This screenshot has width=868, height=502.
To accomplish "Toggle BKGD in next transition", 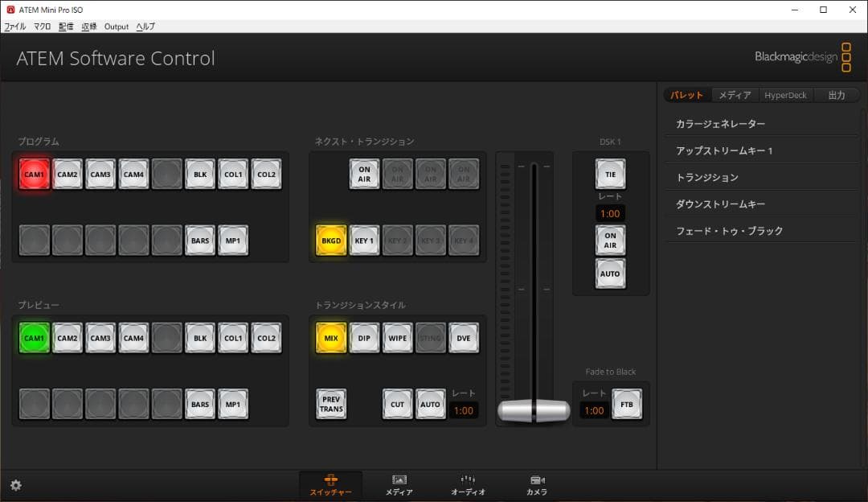I will tap(331, 240).
